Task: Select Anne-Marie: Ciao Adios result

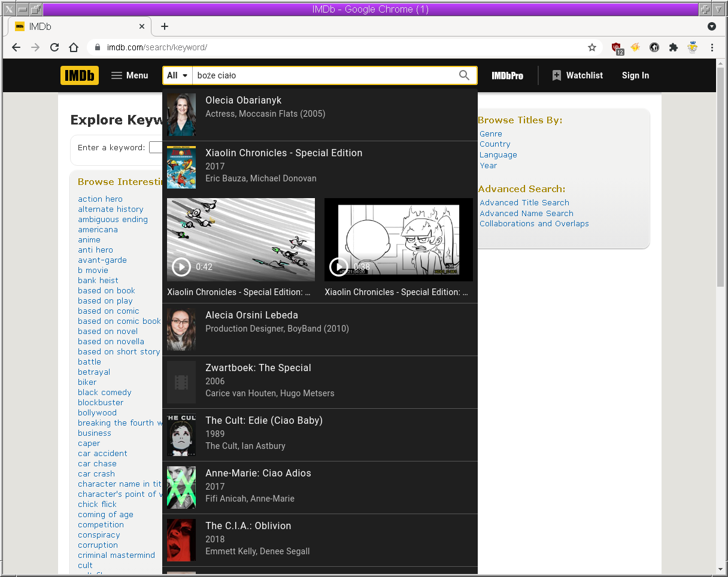Action: pos(320,488)
